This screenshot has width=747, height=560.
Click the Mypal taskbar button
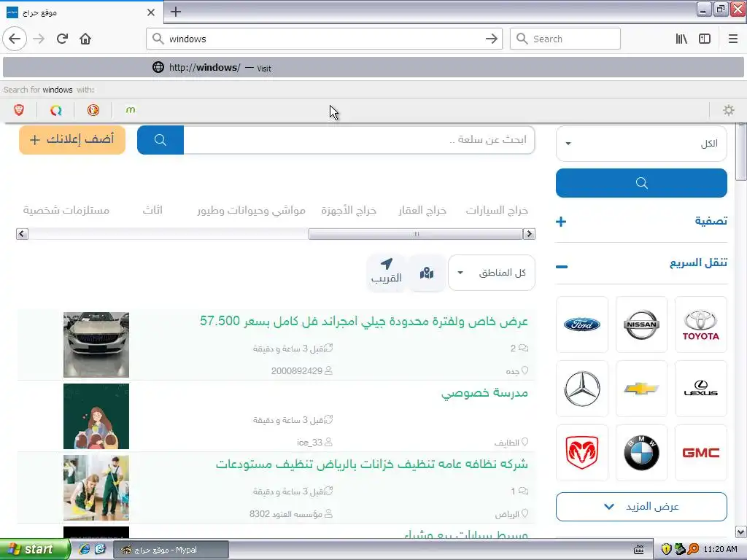click(x=171, y=550)
